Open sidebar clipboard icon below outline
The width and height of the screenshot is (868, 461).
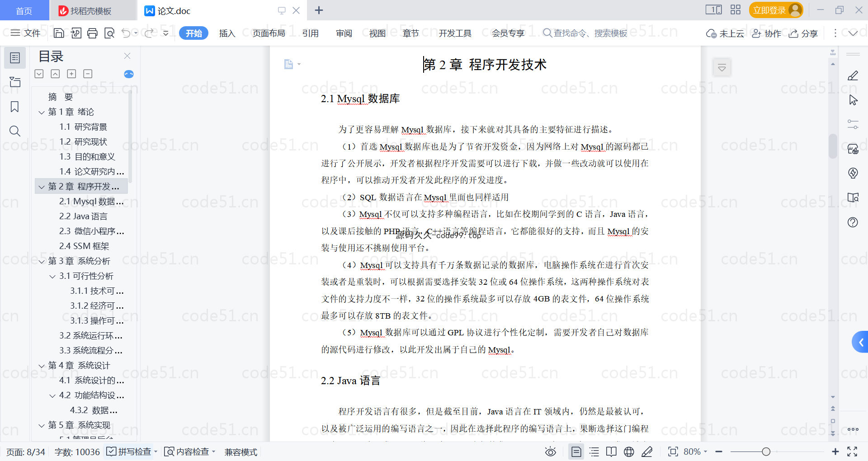(x=15, y=82)
